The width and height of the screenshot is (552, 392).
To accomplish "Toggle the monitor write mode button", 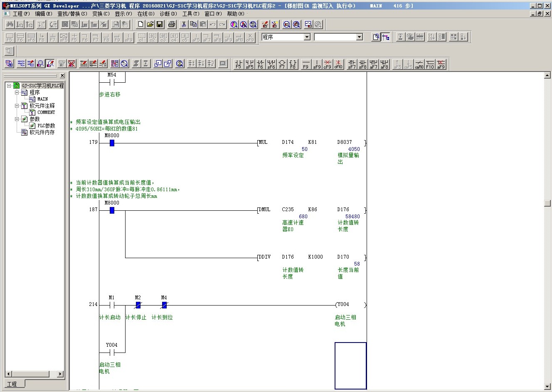I will click(x=50, y=64).
